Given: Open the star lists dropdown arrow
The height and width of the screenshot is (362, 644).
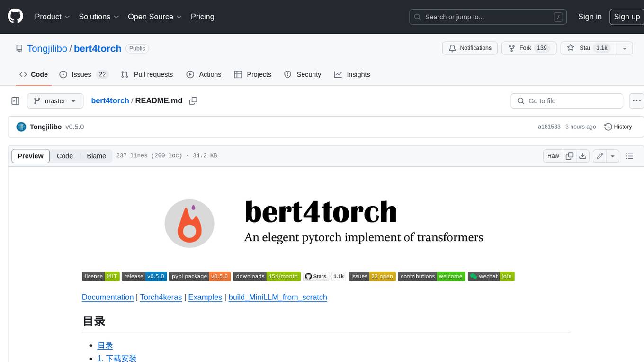Looking at the screenshot, I should click(x=625, y=48).
